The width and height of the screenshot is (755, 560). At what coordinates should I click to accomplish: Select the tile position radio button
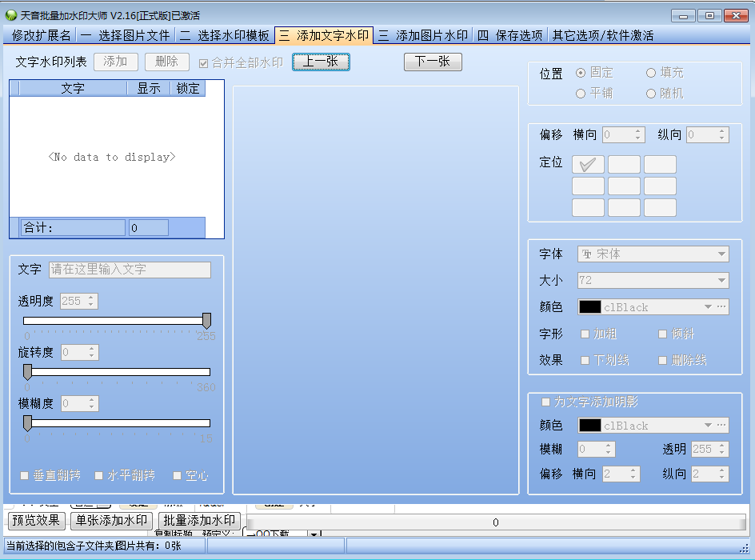pyautogui.click(x=581, y=94)
